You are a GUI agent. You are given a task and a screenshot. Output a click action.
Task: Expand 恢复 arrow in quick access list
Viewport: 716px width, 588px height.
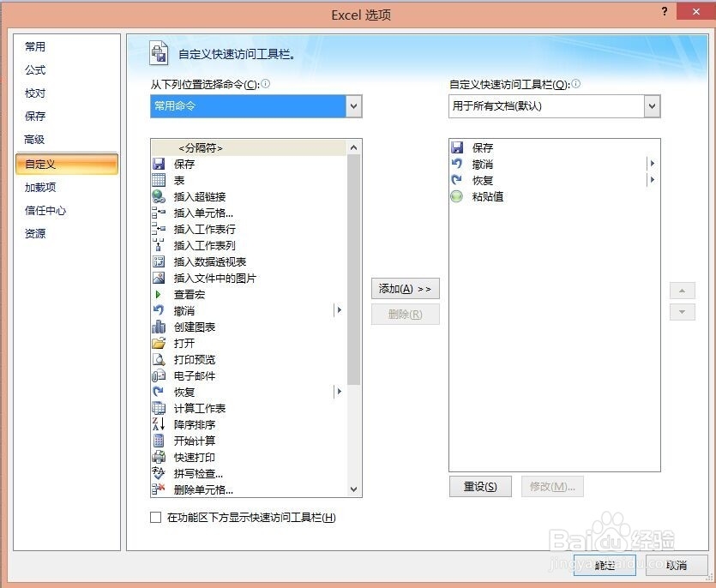point(653,180)
